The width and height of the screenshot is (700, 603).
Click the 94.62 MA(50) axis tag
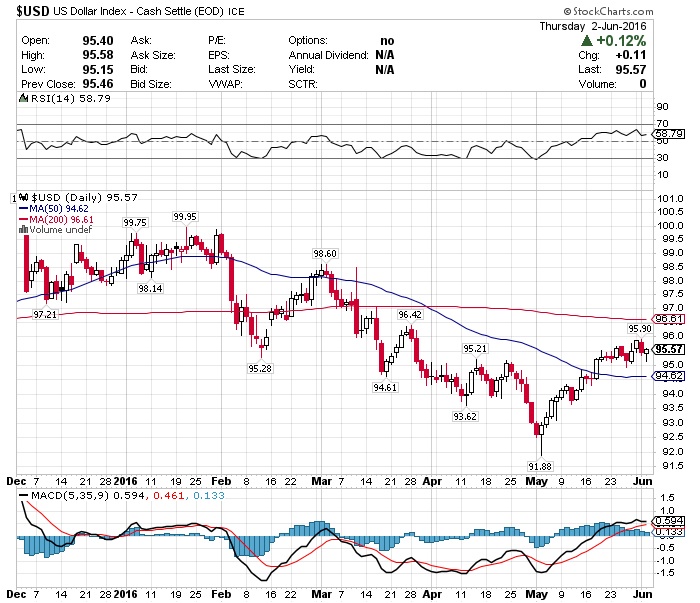(x=668, y=376)
